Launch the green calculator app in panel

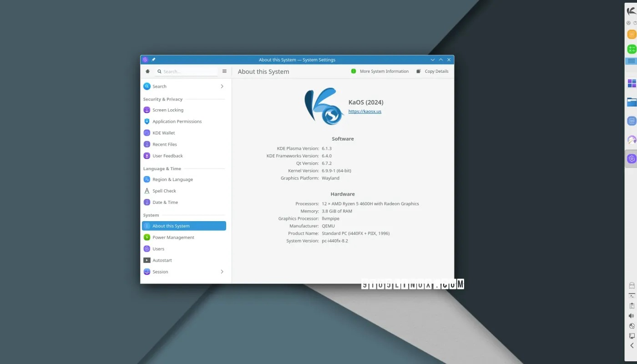click(632, 49)
